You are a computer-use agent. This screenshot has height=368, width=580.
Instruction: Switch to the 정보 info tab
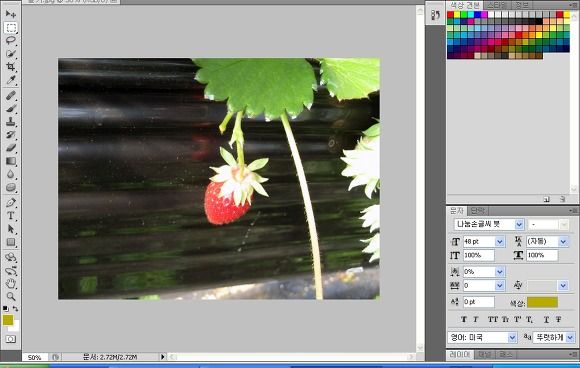pyautogui.click(x=522, y=5)
